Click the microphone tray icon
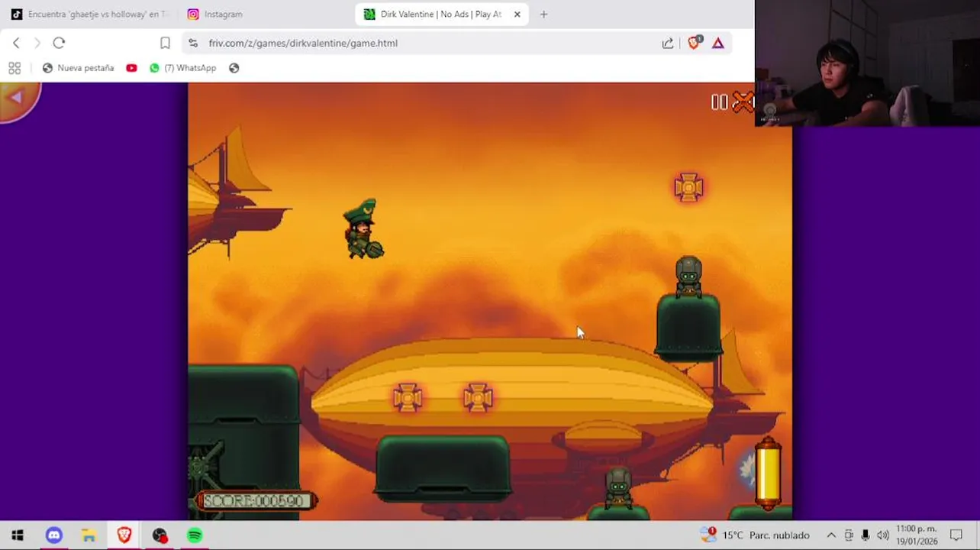Screen dimensions: 980x550 coord(866,535)
